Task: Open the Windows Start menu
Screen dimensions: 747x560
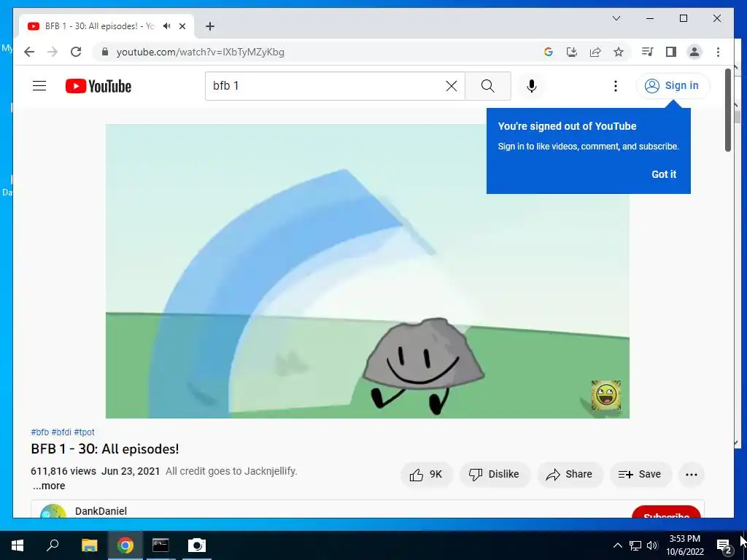Action: (18, 545)
